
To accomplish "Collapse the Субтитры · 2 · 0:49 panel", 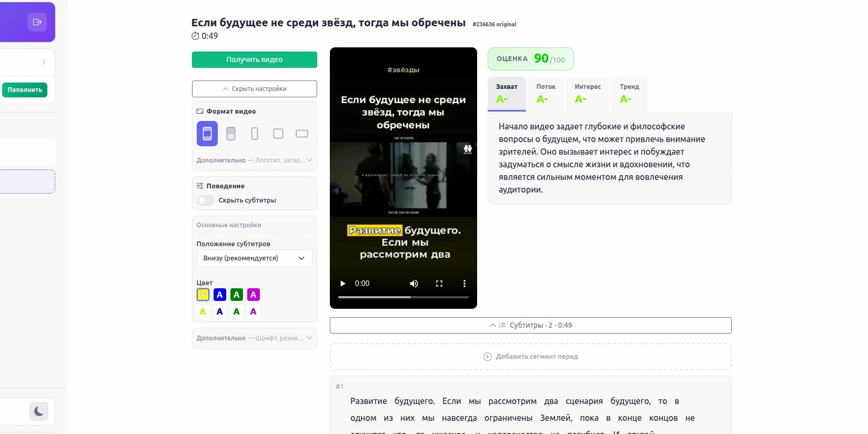I will 531,325.
